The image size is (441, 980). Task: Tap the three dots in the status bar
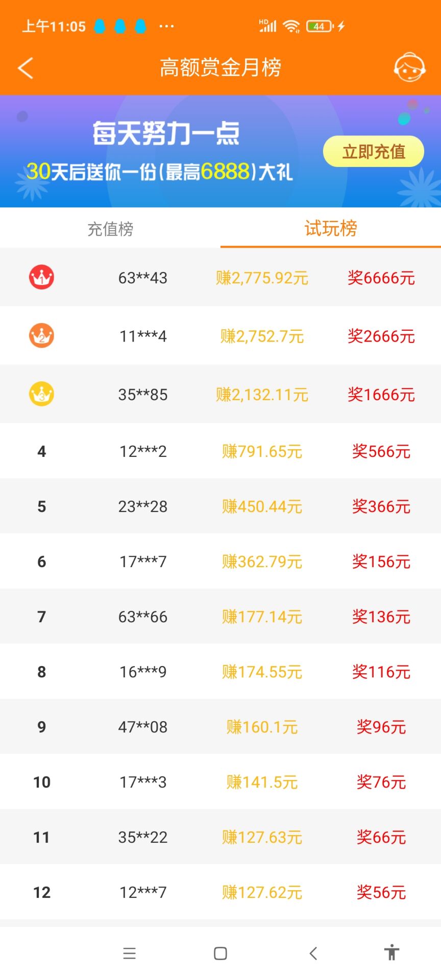click(166, 27)
